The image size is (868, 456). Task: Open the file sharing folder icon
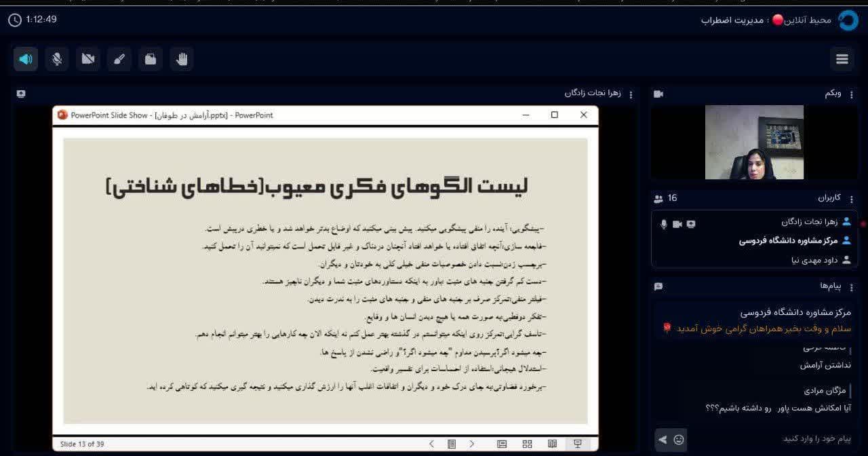(151, 59)
